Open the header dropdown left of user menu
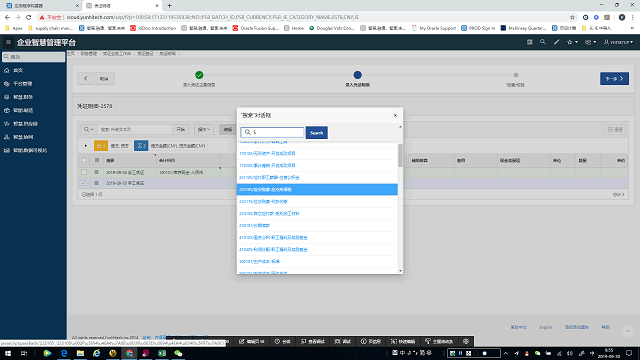The image size is (640, 360). pos(590,42)
